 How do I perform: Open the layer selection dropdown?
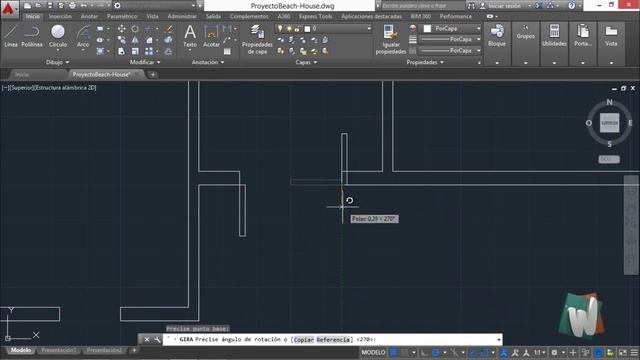pyautogui.click(x=324, y=29)
